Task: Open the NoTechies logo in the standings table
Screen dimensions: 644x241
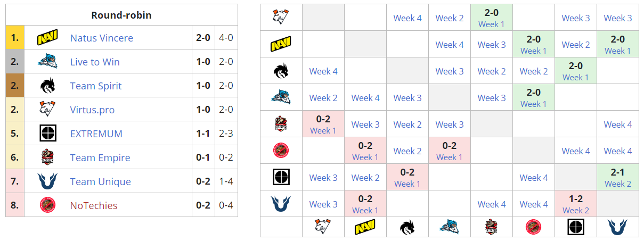Action: 47,206
